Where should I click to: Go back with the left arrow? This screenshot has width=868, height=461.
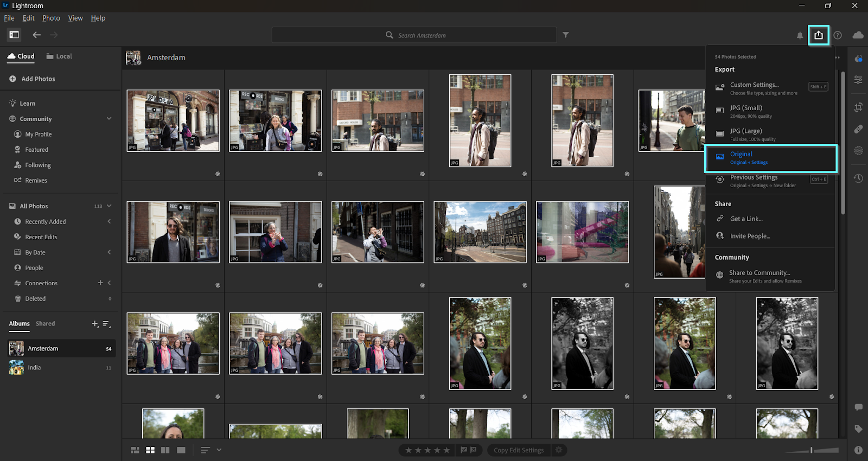(x=36, y=35)
